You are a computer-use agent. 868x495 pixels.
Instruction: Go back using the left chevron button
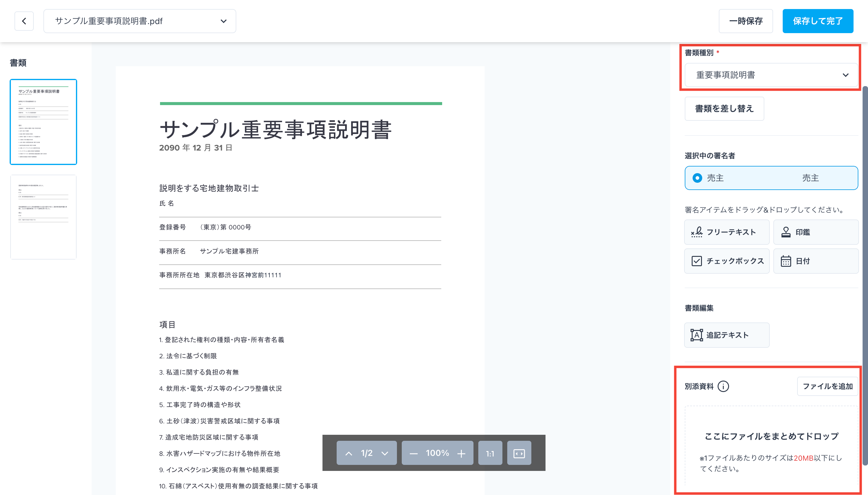click(24, 21)
